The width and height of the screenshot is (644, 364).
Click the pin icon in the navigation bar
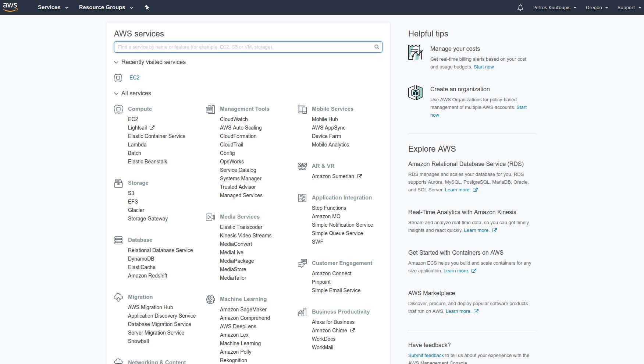point(147,7)
